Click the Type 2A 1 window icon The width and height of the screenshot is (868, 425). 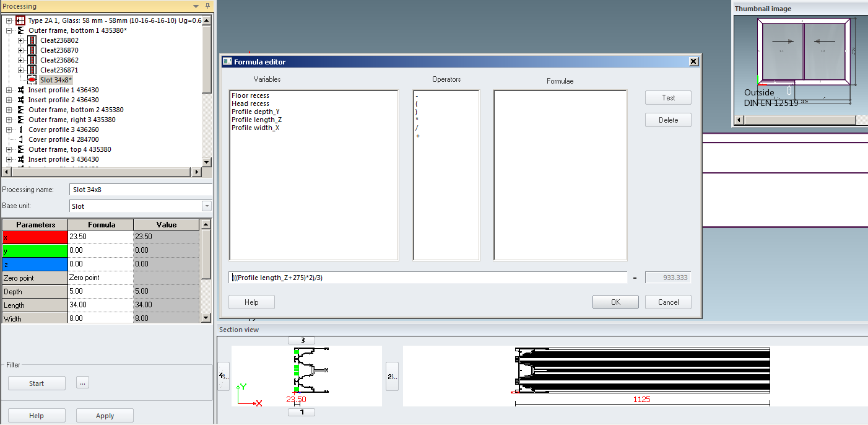click(x=20, y=20)
